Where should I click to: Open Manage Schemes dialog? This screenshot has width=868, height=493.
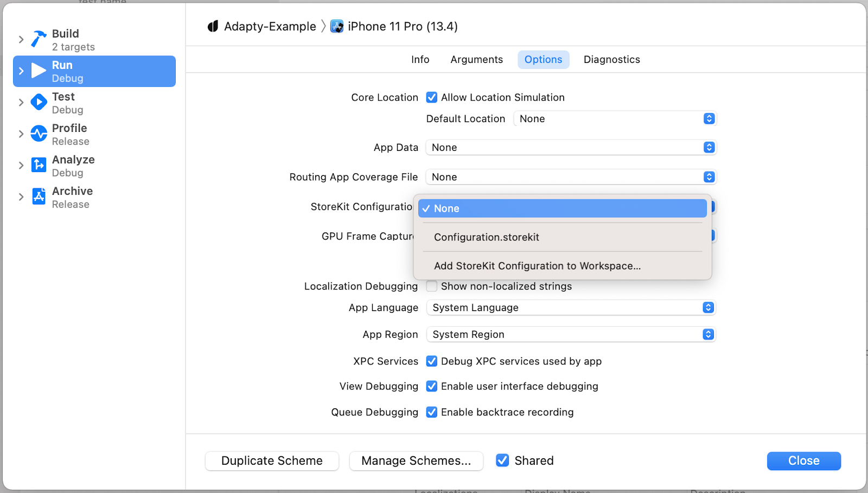click(416, 461)
